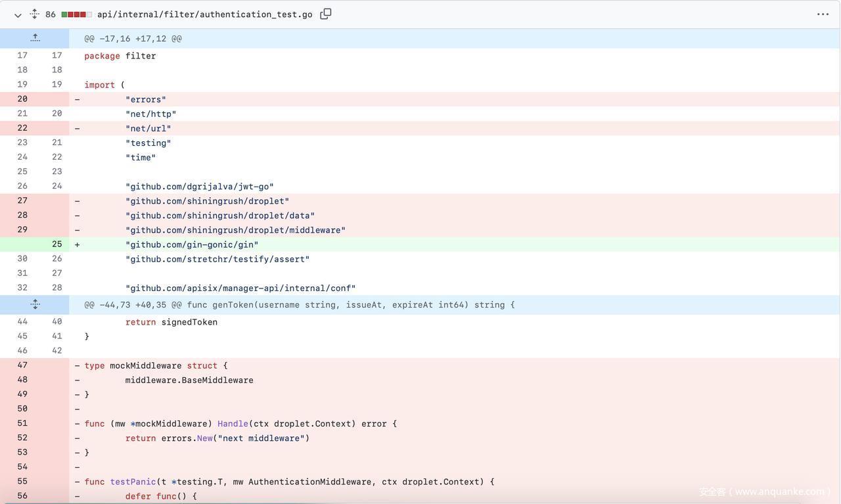841x504 pixels.
Task: Click the removed testPanic function line
Action: (289, 482)
